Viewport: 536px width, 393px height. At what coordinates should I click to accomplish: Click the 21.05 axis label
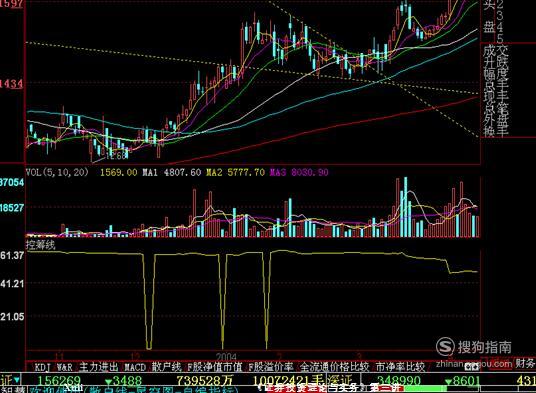12,316
